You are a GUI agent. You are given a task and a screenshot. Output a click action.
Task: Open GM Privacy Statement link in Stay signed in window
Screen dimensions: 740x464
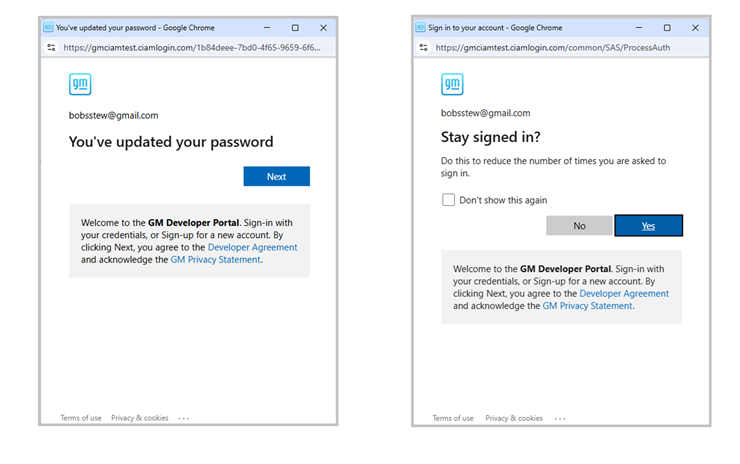(587, 306)
